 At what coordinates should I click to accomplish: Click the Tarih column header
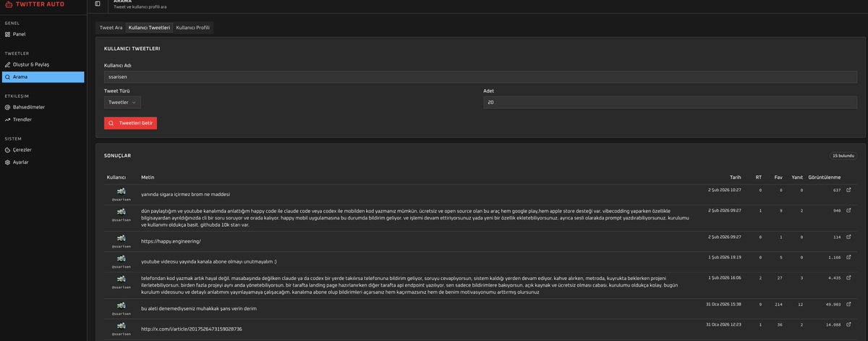click(x=735, y=177)
